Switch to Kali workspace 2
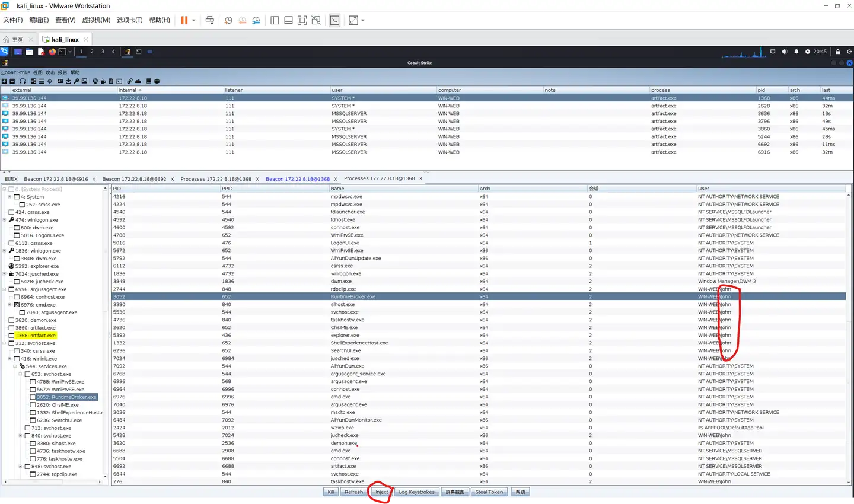This screenshot has height=504, width=854. click(x=92, y=52)
